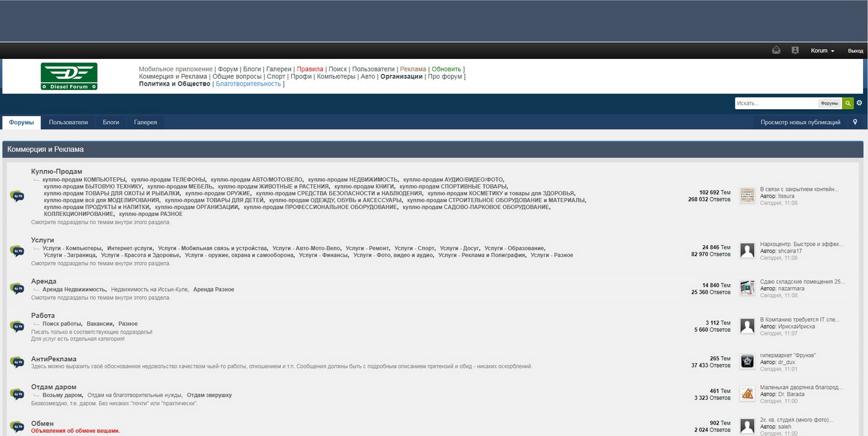
Task: Switch to the Блоги tab
Action: pyautogui.click(x=111, y=122)
